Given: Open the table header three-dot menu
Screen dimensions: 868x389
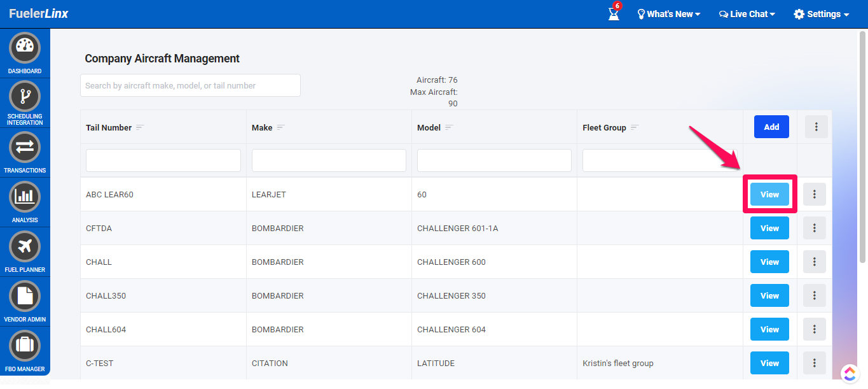Looking at the screenshot, I should (816, 127).
